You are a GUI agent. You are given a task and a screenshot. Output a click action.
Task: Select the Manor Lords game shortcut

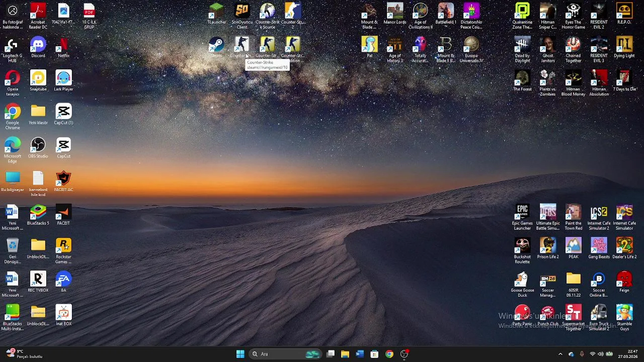coord(395,14)
